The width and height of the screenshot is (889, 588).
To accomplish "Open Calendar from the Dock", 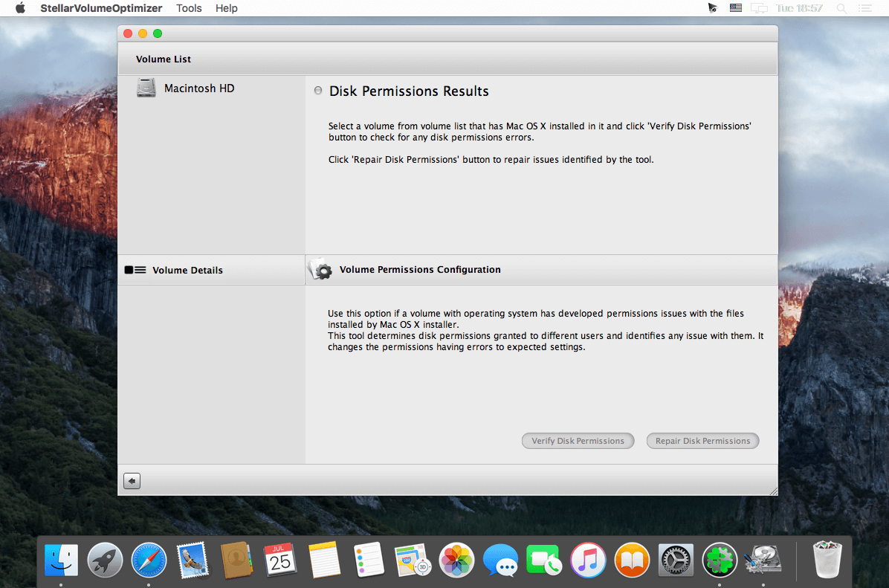I will 280,560.
